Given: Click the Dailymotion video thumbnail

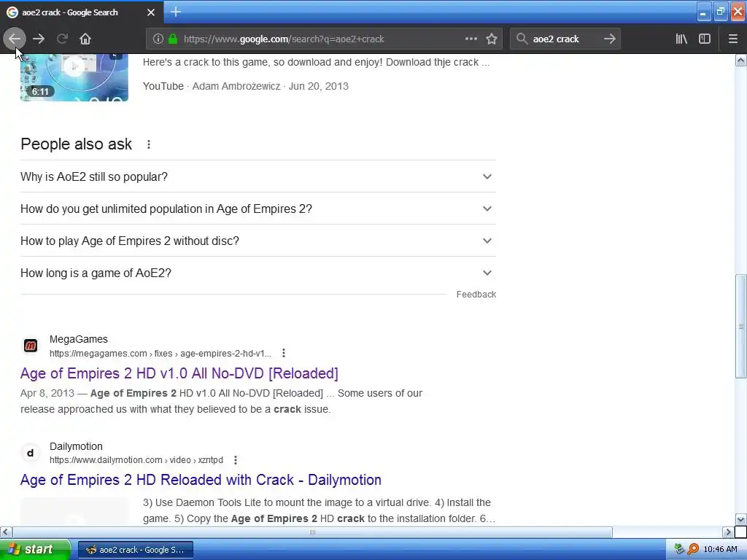Looking at the screenshot, I should [74, 511].
